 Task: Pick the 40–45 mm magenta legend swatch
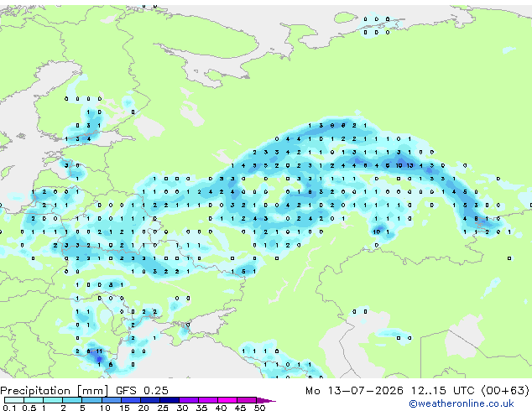pos(227,400)
